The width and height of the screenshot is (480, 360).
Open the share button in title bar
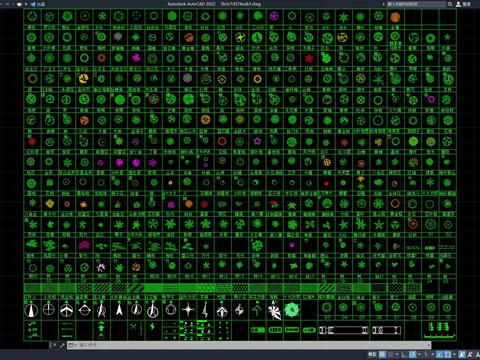pos(39,4)
